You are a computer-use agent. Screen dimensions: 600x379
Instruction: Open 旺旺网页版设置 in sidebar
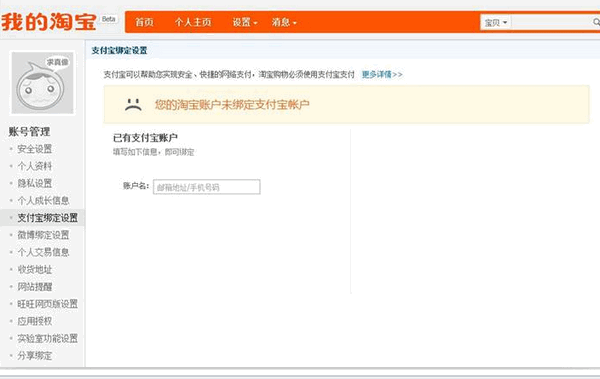(x=47, y=304)
